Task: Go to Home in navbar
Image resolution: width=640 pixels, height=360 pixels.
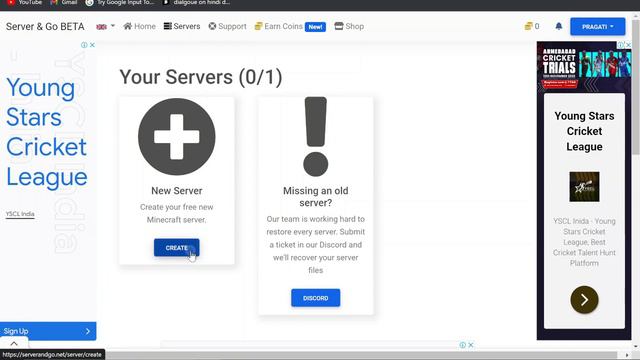Action: point(140,27)
